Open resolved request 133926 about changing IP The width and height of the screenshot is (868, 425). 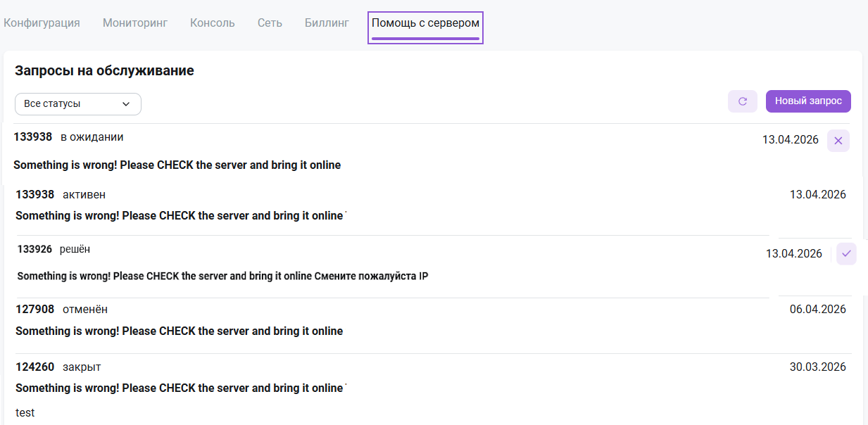point(222,276)
